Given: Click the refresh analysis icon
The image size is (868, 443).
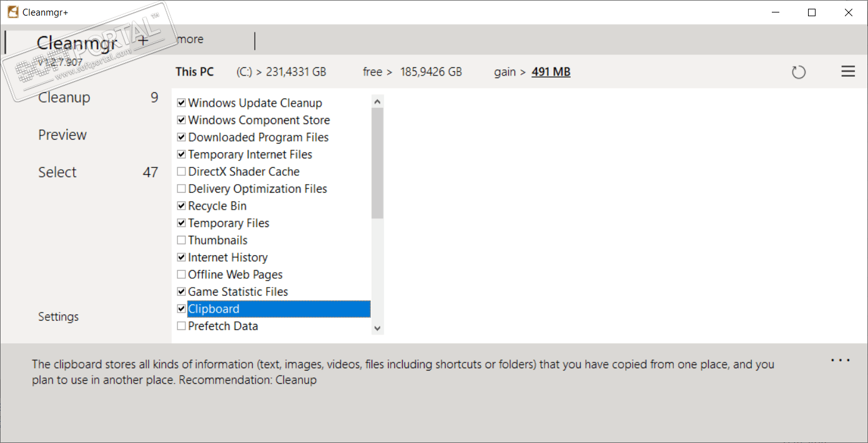Looking at the screenshot, I should [x=799, y=72].
